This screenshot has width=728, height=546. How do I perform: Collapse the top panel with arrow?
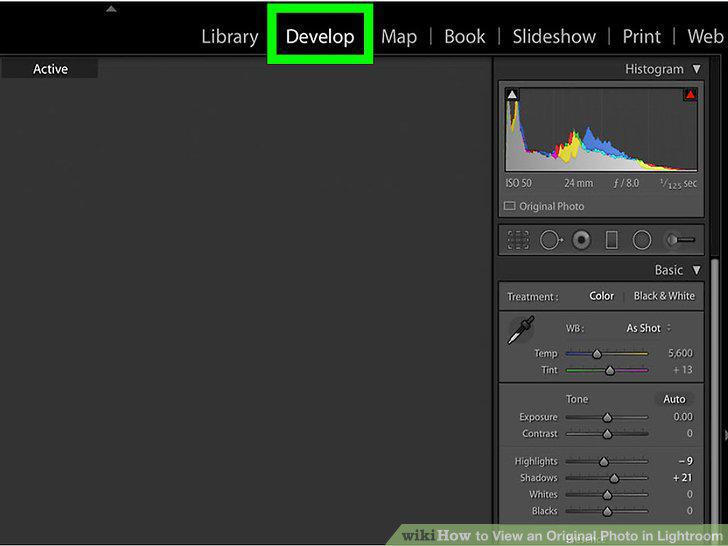(111, 9)
